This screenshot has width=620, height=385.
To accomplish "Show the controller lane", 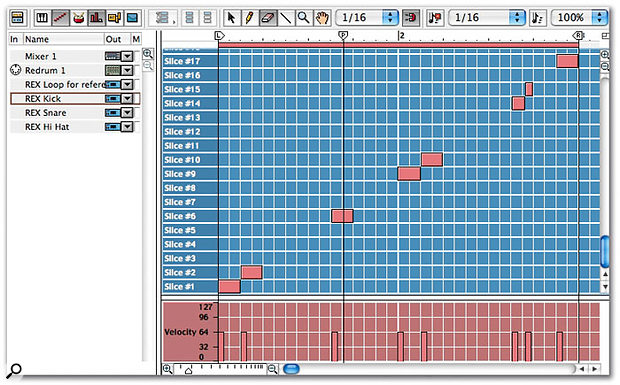I will (x=132, y=18).
